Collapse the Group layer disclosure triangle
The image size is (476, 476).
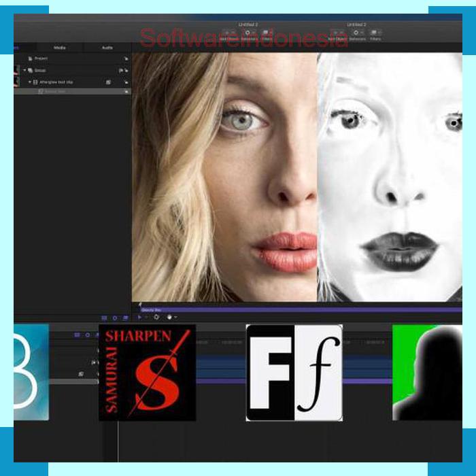[25, 70]
